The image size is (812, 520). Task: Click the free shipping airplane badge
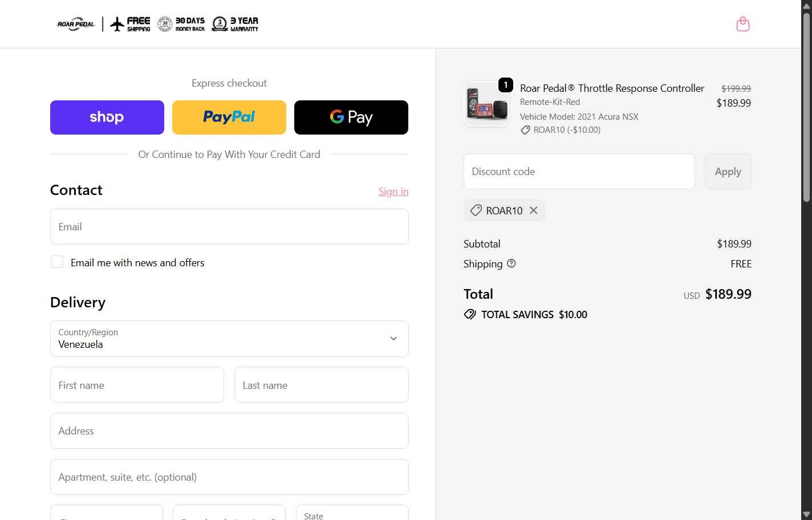(130, 24)
